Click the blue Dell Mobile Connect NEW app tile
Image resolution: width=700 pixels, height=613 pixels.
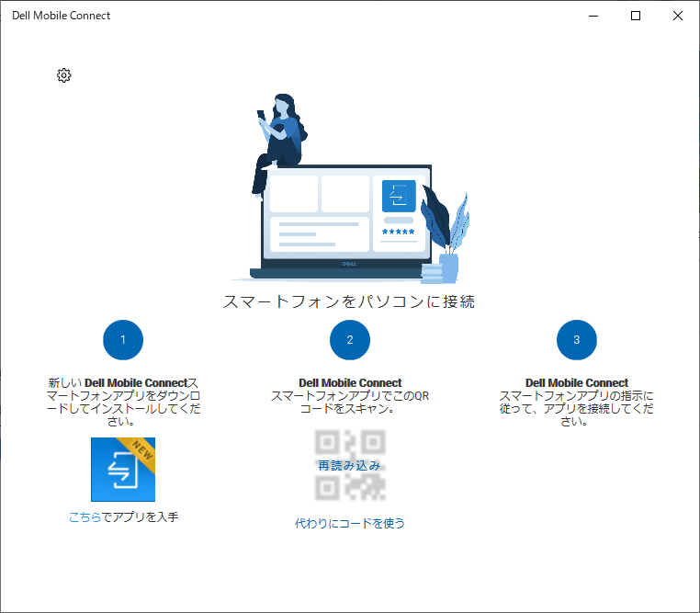click(123, 470)
